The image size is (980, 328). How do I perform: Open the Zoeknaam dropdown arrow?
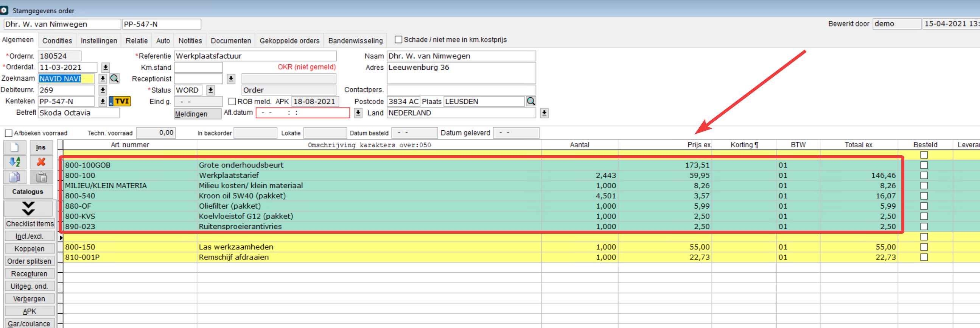[x=102, y=79]
